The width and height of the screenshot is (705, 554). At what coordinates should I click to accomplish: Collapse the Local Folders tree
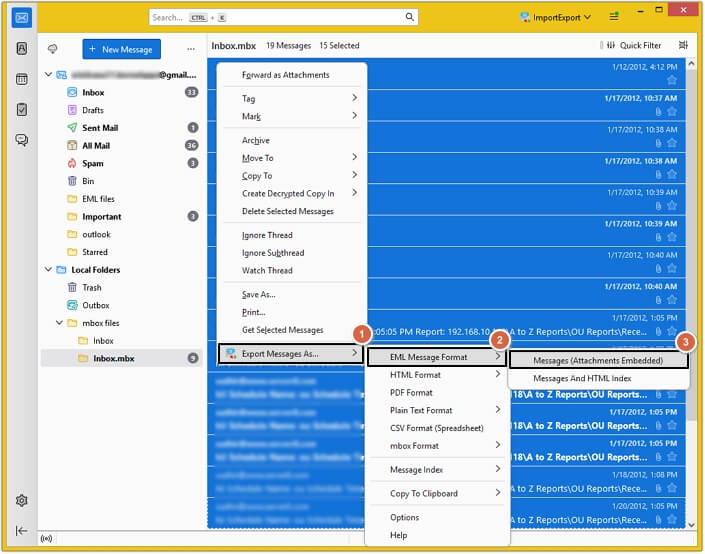tap(48, 270)
